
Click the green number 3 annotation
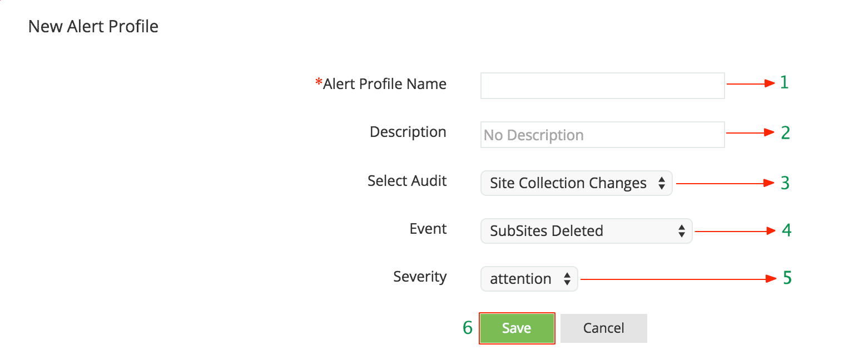point(785,183)
